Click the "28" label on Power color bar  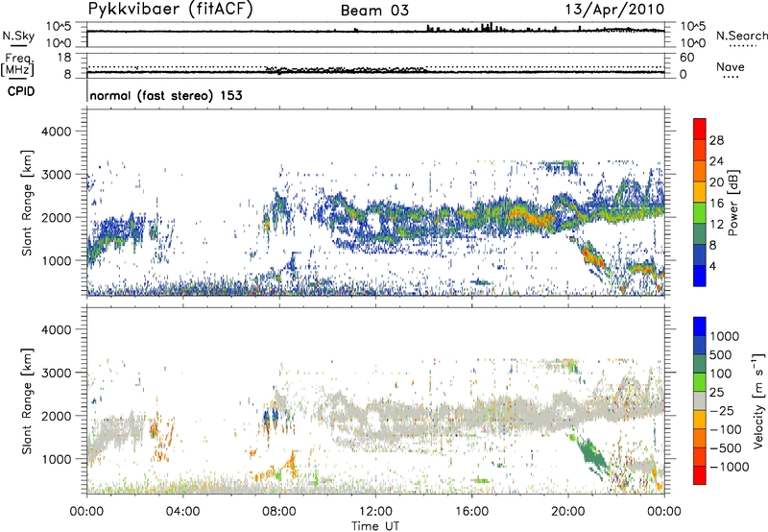tap(716, 140)
